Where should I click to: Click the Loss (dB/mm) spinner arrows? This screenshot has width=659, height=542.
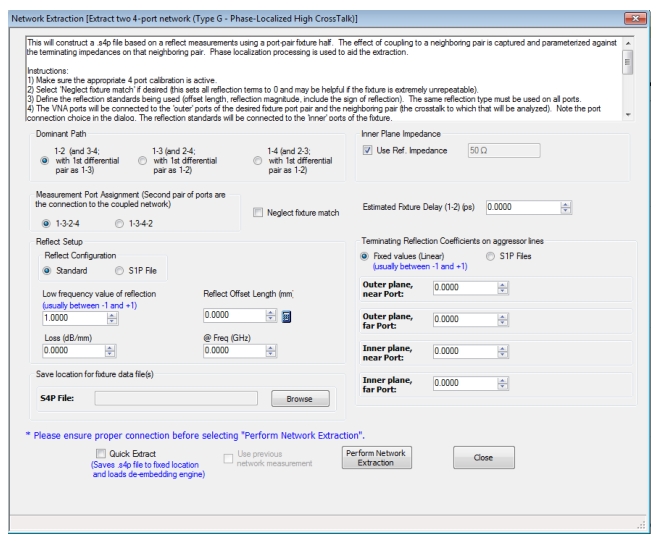click(110, 350)
